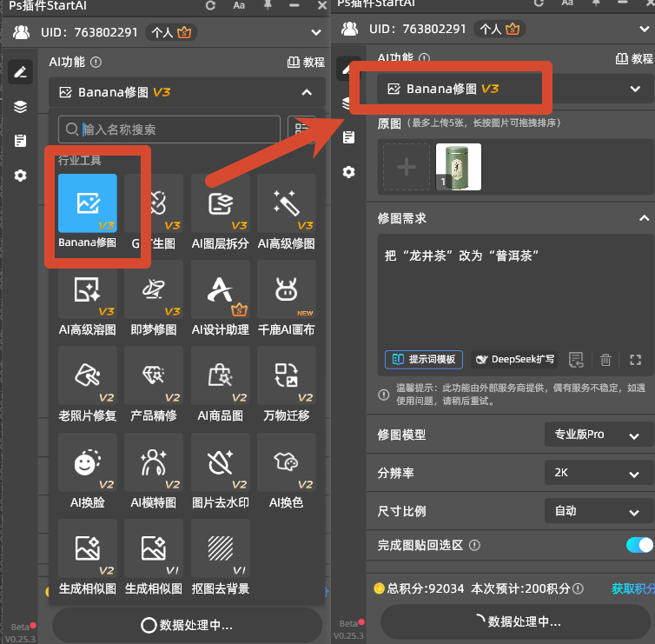Click the edit pencil sidebar icon in left panel
The image size is (655, 644).
click(20, 72)
